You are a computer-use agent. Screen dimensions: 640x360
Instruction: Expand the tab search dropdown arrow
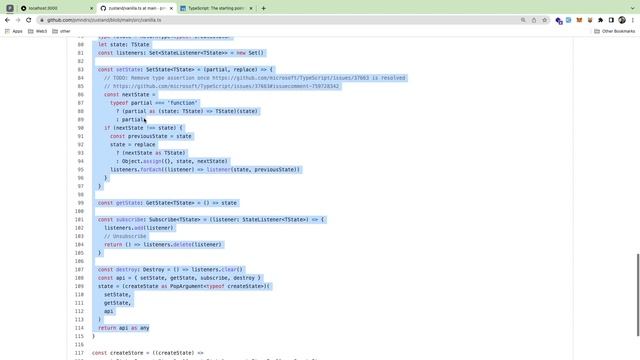(x=632, y=8)
